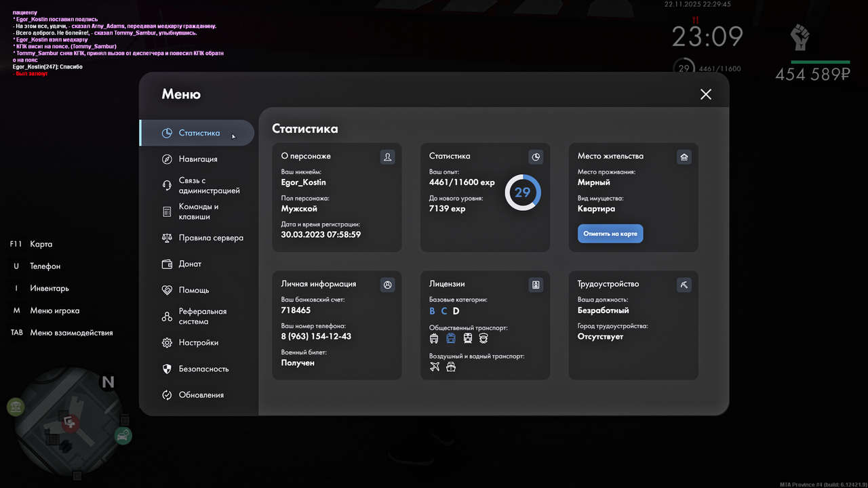Click the Реферальная система icon
Image resolution: width=868 pixels, height=488 pixels.
tap(167, 317)
